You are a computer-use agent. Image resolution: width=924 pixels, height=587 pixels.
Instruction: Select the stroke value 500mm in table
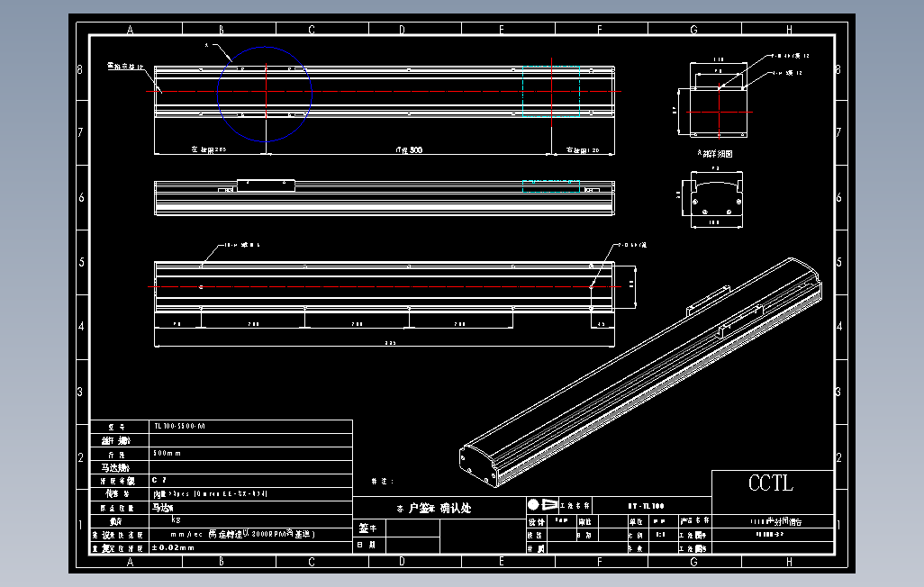click(167, 453)
